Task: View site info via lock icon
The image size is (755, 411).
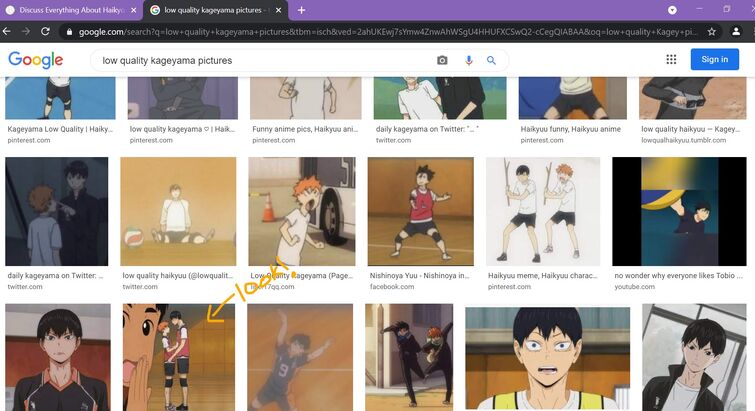Action: click(x=69, y=32)
